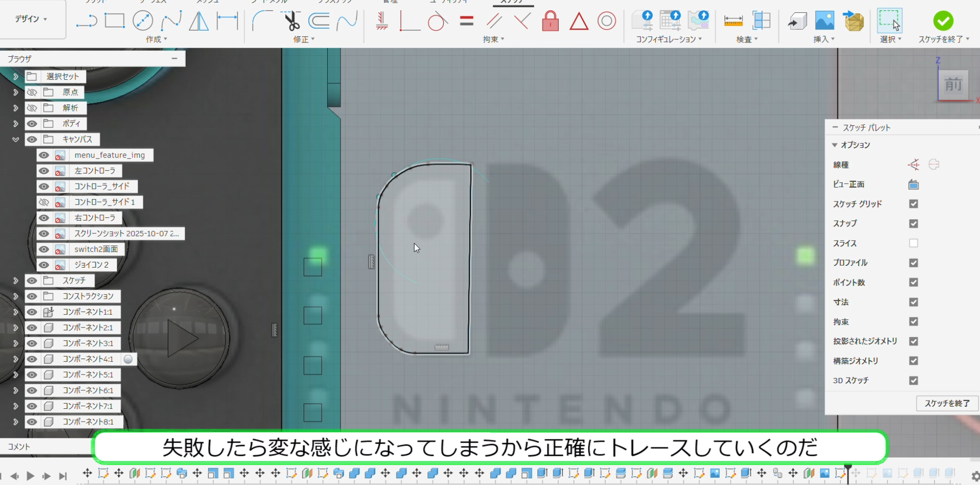The image size is (980, 485).
Task: Toggle the スケッチ グリッド checkbox
Action: coord(914,204)
